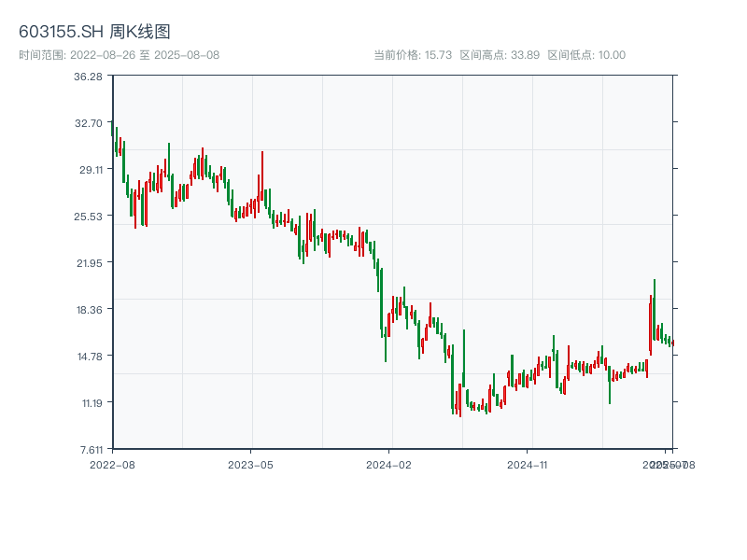This screenshot has height=560, width=747.
Task: Click the 区间高点 33.89 label
Action: [x=500, y=55]
